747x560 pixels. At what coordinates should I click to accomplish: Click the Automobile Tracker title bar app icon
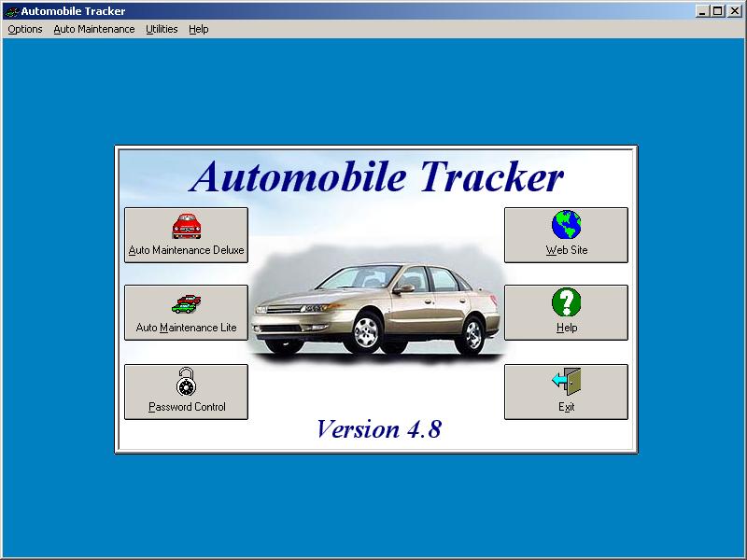click(x=10, y=11)
